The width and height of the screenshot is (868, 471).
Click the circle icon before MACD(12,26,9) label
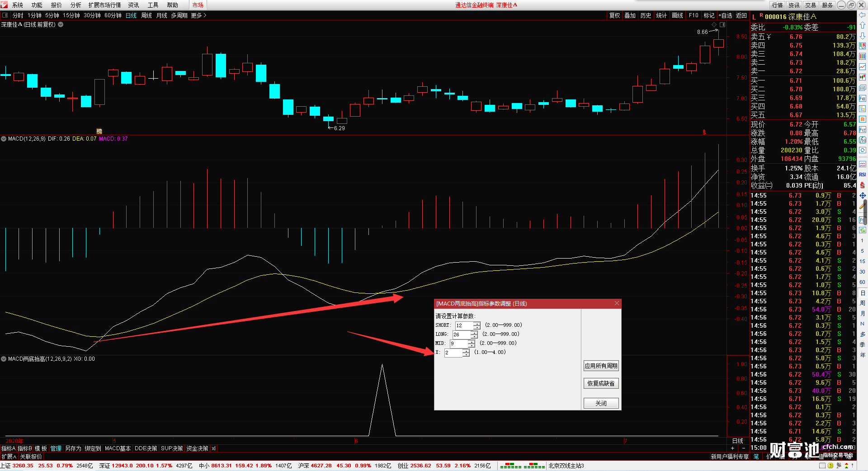coord(4,139)
